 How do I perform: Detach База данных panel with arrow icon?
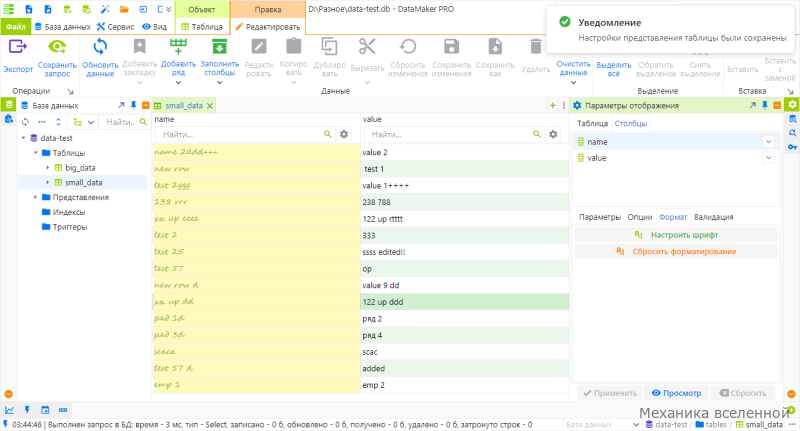tap(121, 105)
